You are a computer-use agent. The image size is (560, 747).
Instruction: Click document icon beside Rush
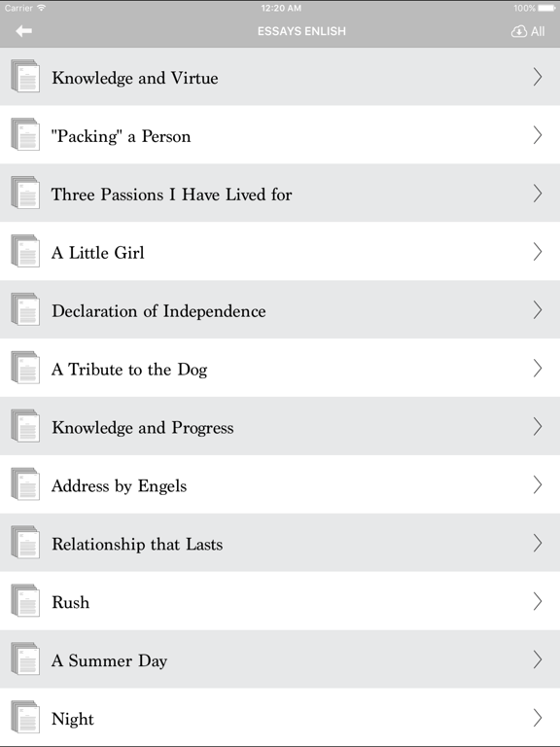25,601
